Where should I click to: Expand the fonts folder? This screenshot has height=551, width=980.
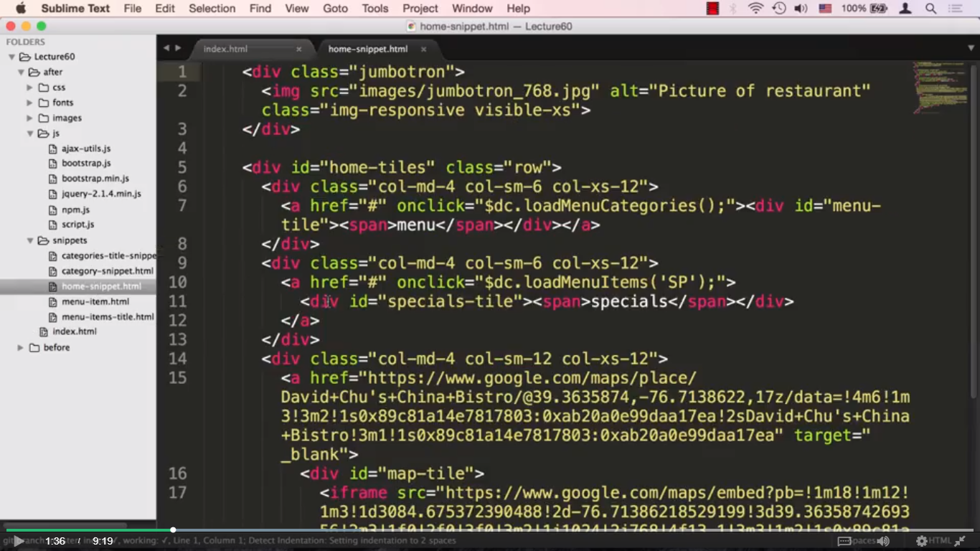coord(30,103)
